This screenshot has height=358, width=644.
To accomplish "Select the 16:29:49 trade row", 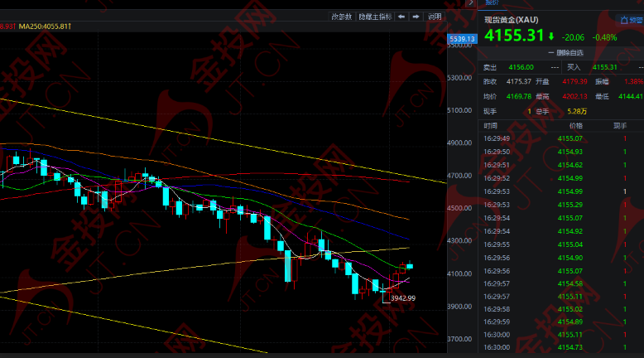I will (561, 138).
